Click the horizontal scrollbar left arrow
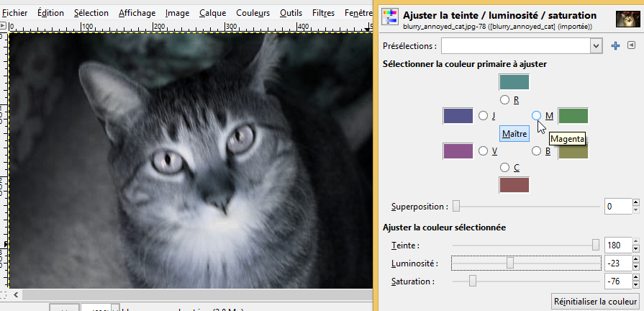The width and height of the screenshot is (644, 311). [x=16, y=294]
